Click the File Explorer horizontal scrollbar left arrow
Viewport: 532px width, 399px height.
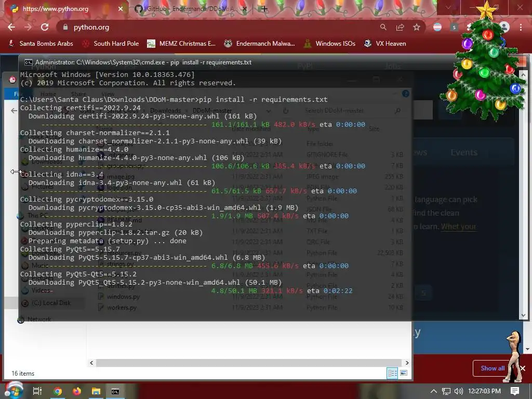(x=91, y=363)
